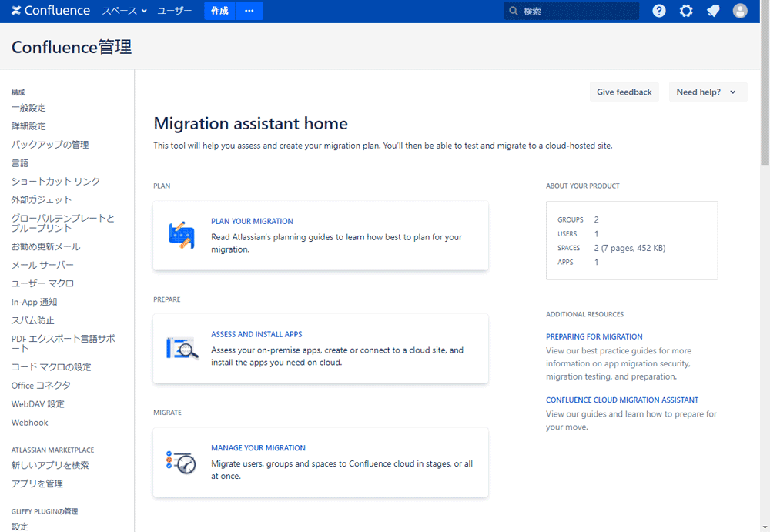Click the Confluence logo in the header
Image resolution: width=770 pixels, height=532 pixels.
51,11
